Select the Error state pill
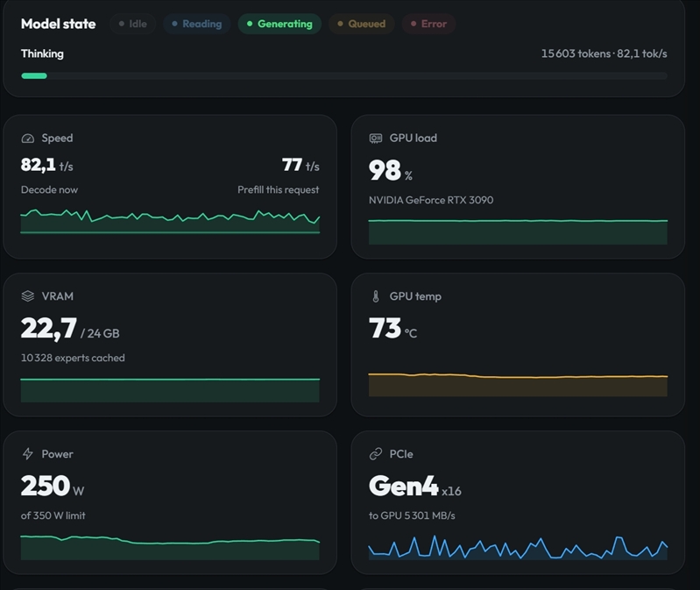Screen dimensions: 700x590 click(x=428, y=24)
